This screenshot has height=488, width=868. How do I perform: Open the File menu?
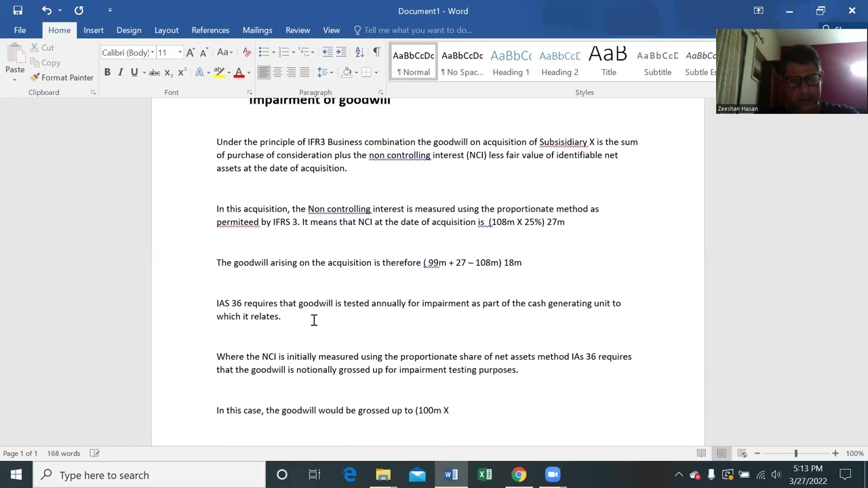(20, 30)
